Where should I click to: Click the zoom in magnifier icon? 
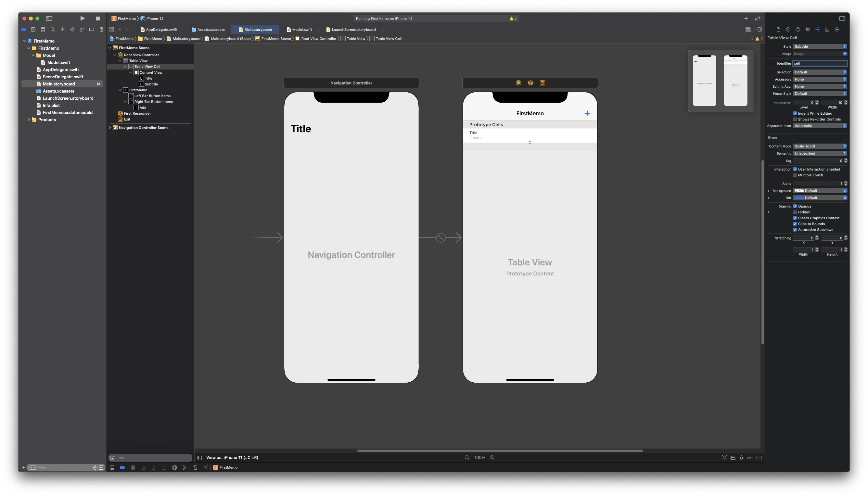tap(492, 457)
